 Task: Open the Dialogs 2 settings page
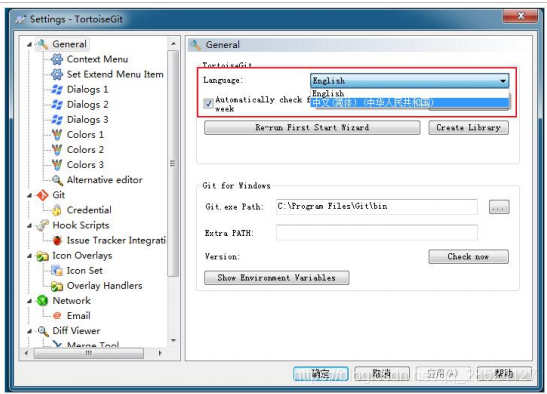(87, 105)
